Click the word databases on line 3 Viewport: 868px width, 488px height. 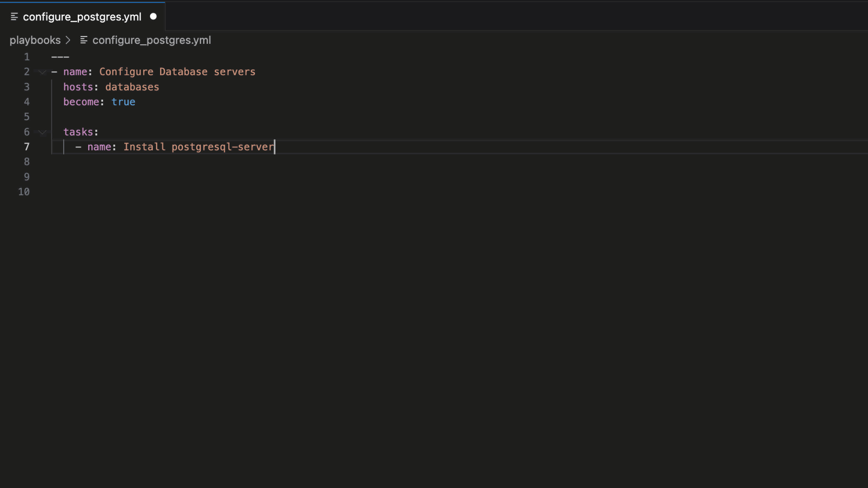tap(132, 87)
